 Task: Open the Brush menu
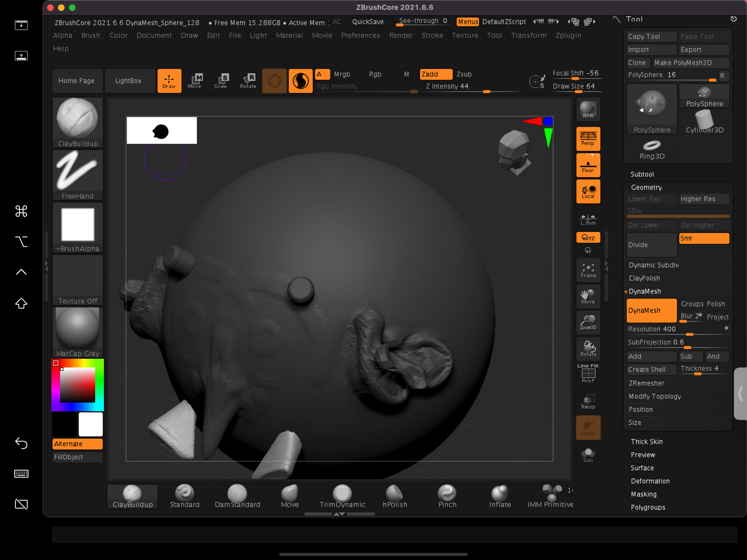pyautogui.click(x=91, y=36)
